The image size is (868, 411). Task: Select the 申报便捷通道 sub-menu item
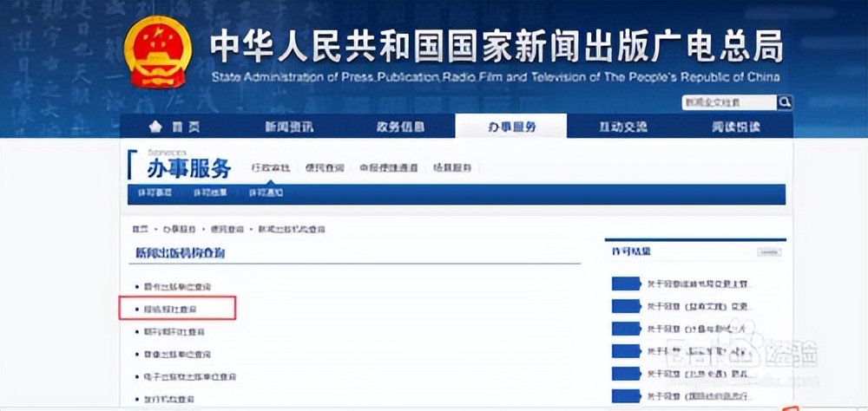(388, 167)
